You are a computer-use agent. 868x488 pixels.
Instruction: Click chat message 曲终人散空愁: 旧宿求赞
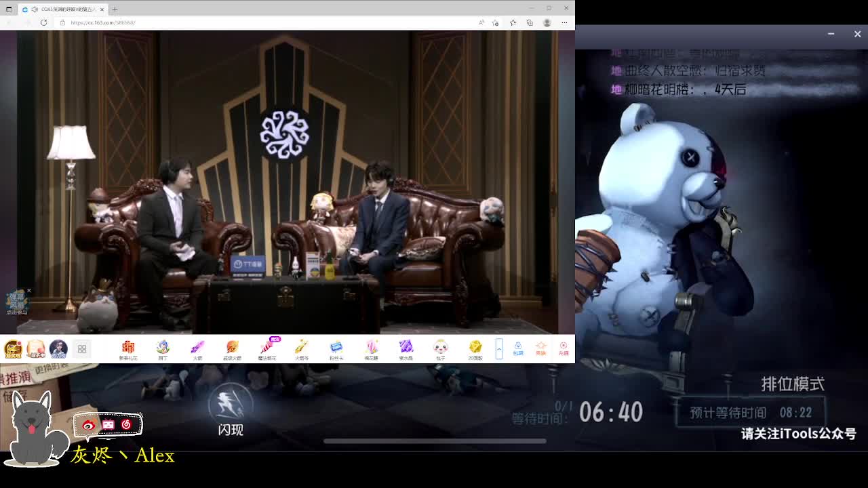pyautogui.click(x=688, y=70)
